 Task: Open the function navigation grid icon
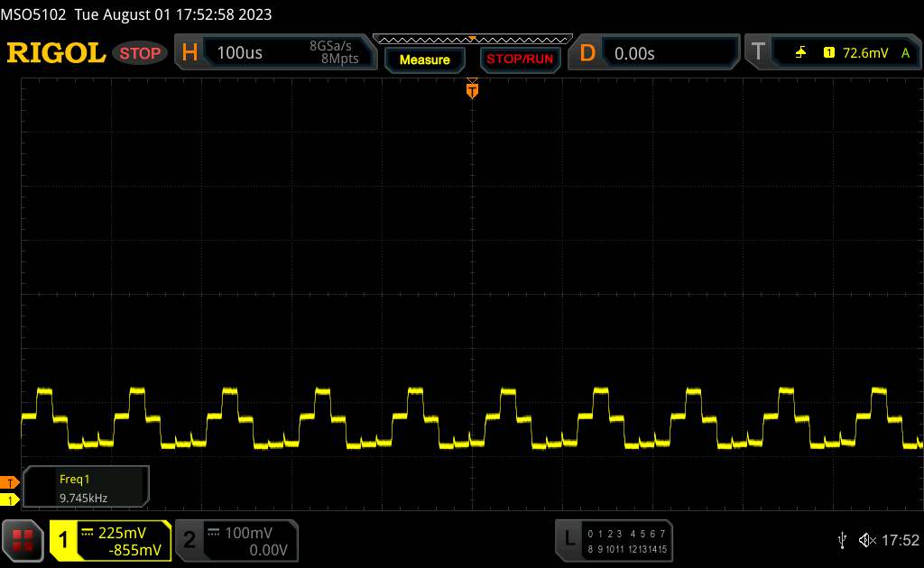[x=23, y=540]
